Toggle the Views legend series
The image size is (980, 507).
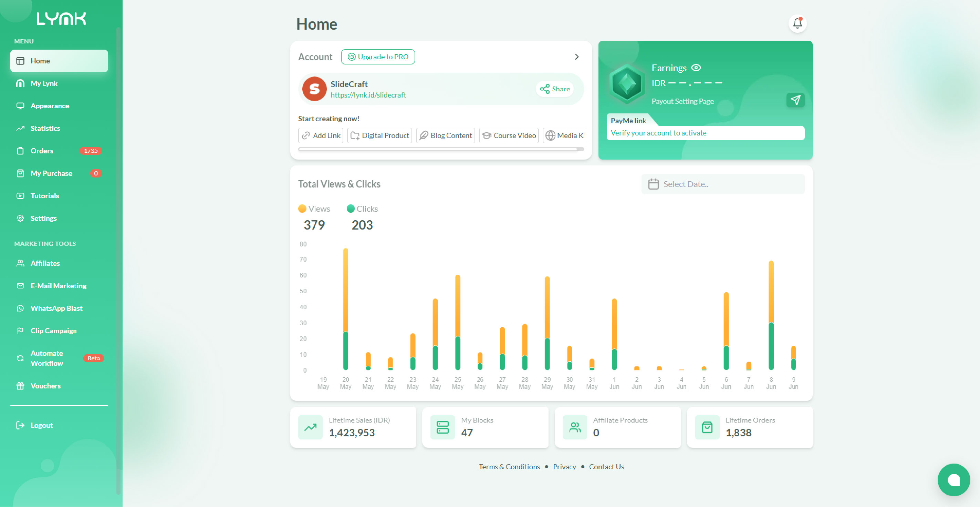coord(314,209)
